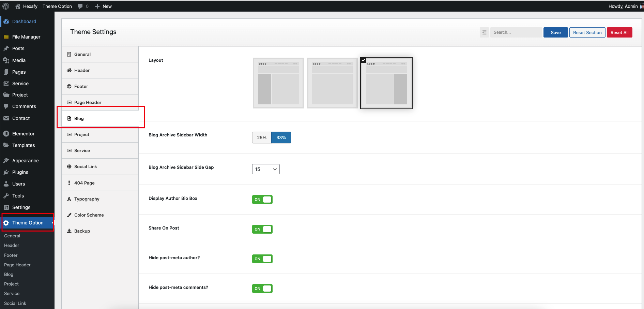Open the 404 Page settings tab
644x309 pixels.
100,183
